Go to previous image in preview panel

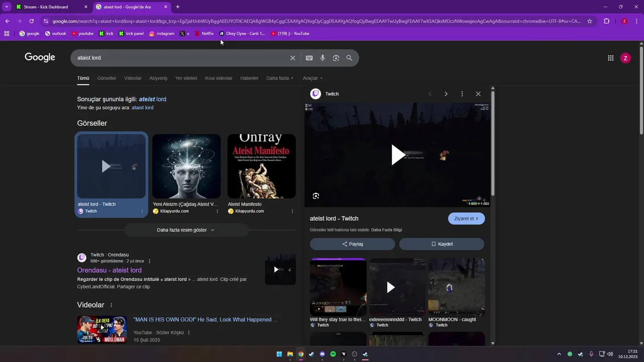(x=430, y=94)
